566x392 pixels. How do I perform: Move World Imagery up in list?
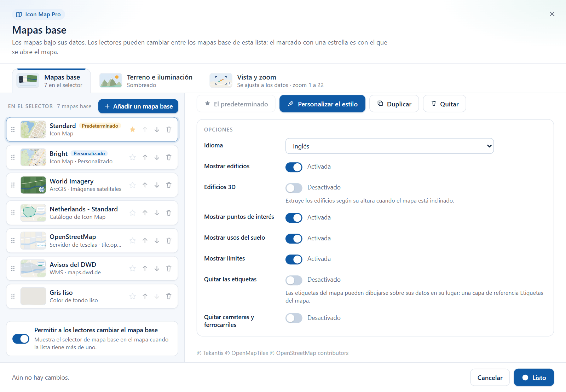(x=145, y=185)
